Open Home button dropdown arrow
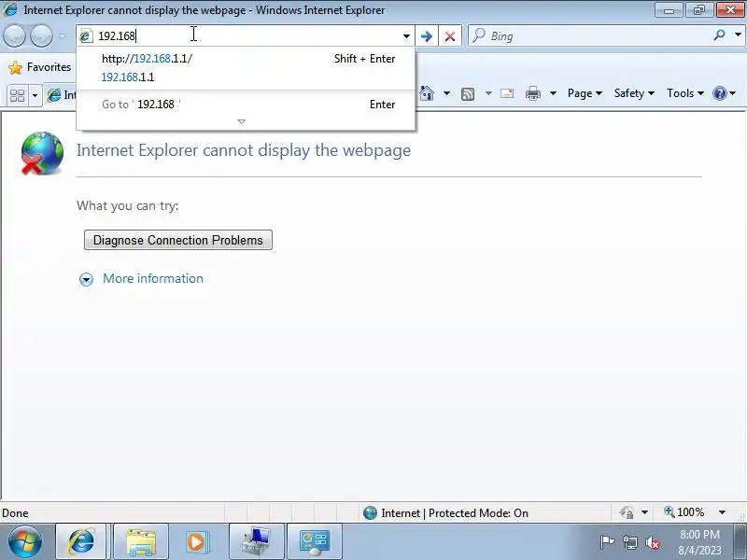Viewport: 747px width, 560px height. pyautogui.click(x=446, y=93)
